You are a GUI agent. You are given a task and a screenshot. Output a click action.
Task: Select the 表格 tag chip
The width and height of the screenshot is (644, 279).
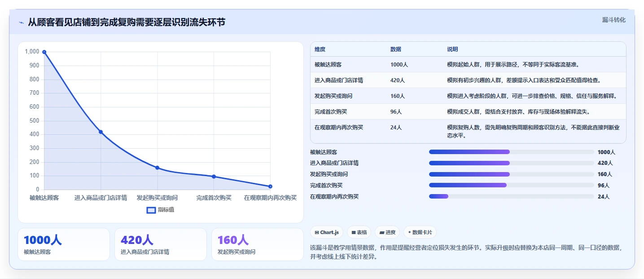(x=359, y=232)
